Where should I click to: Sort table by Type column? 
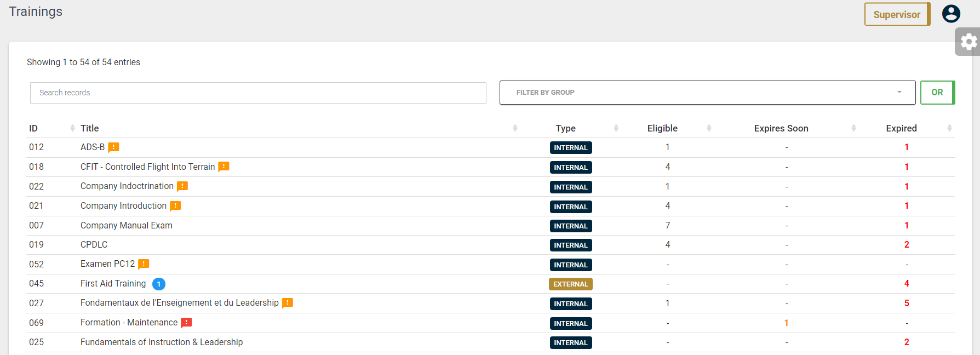616,128
